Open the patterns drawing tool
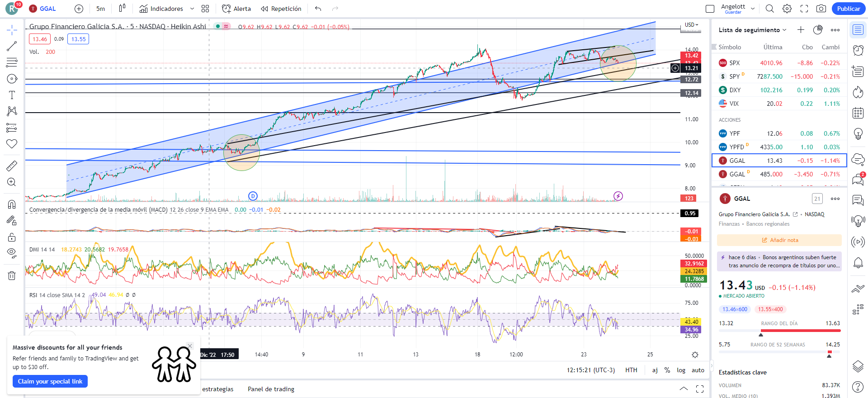Image resolution: width=868 pixels, height=398 pixels. click(12, 111)
